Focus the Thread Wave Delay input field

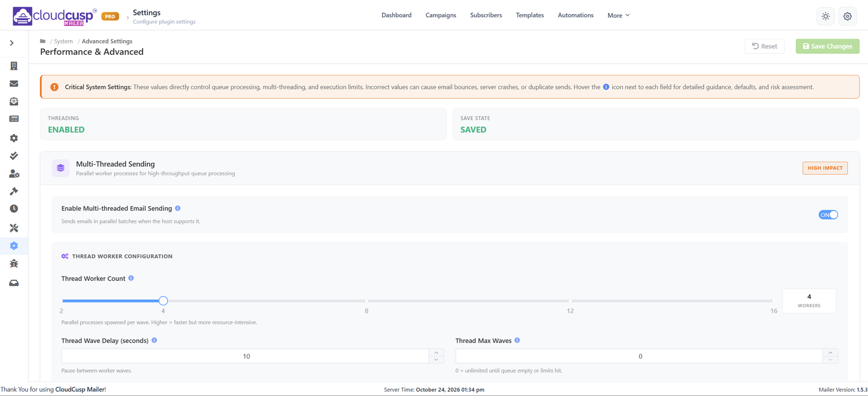point(246,356)
